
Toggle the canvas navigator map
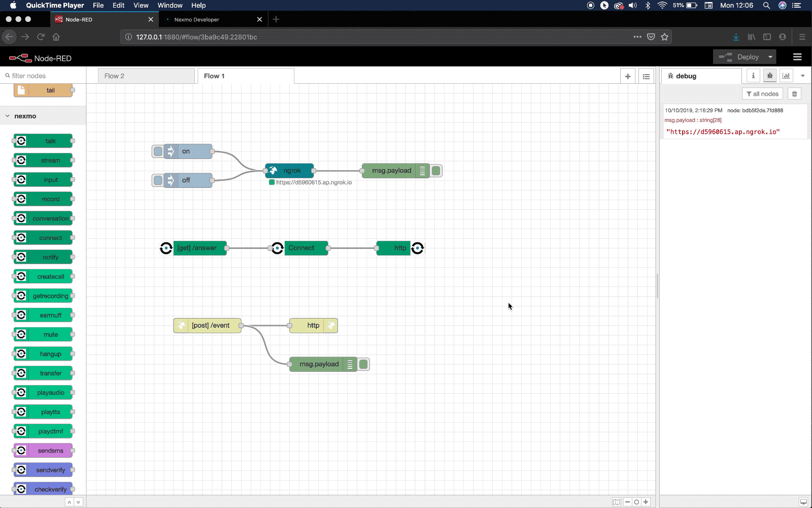click(x=616, y=502)
